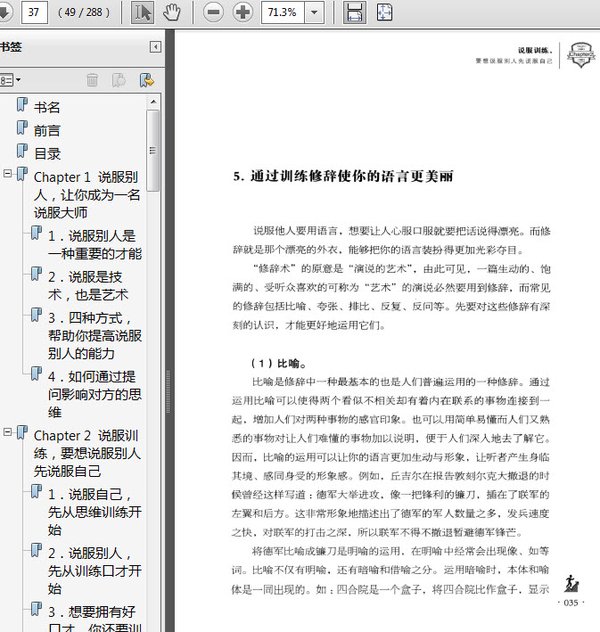Open Chapter 1 说服别人 bookmark
This screenshot has width=600, height=632.
tap(87, 195)
